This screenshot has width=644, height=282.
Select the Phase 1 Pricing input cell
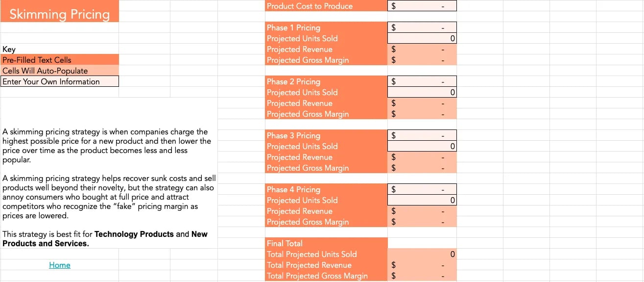[422, 27]
